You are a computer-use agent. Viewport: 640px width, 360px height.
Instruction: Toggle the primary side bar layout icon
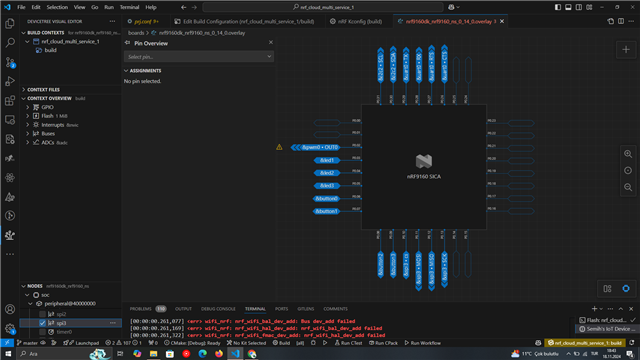558,7
